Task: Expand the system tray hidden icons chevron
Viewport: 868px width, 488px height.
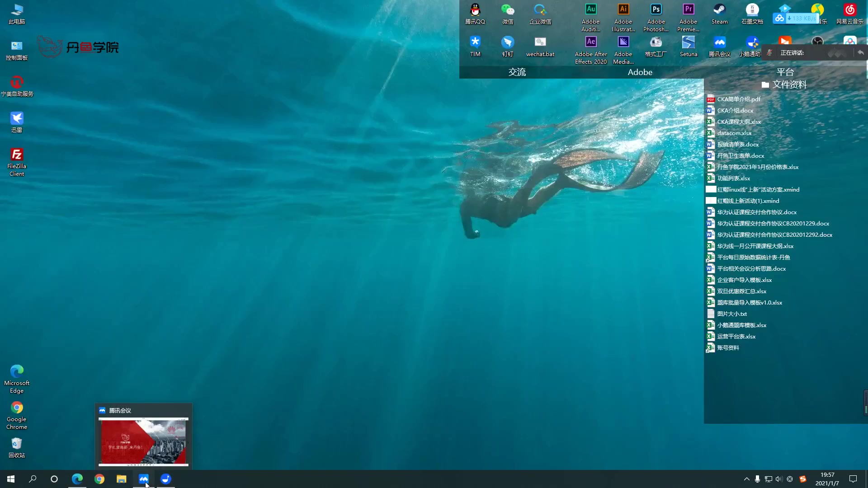Action: pyautogui.click(x=746, y=479)
